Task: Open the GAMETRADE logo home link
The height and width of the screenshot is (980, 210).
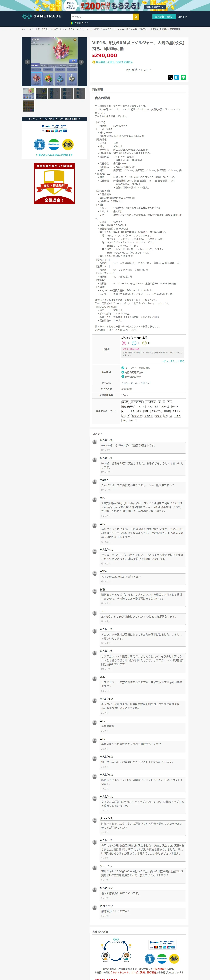Action: [41, 16]
